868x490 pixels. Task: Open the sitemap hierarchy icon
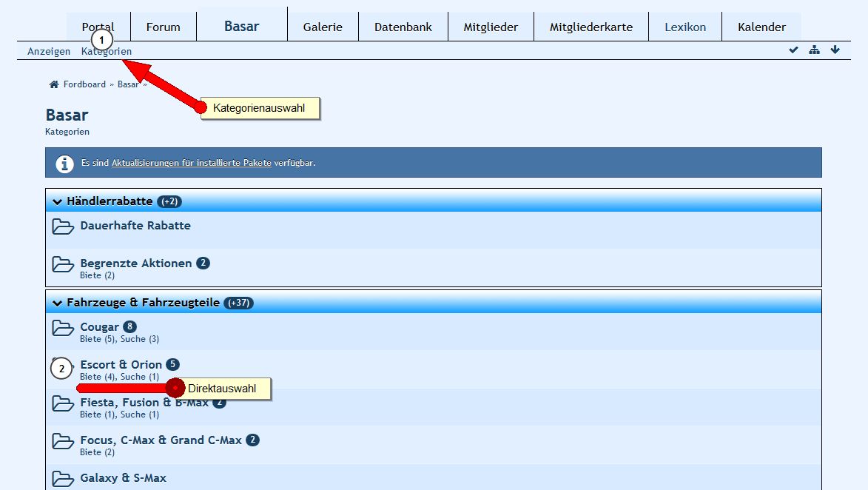814,50
